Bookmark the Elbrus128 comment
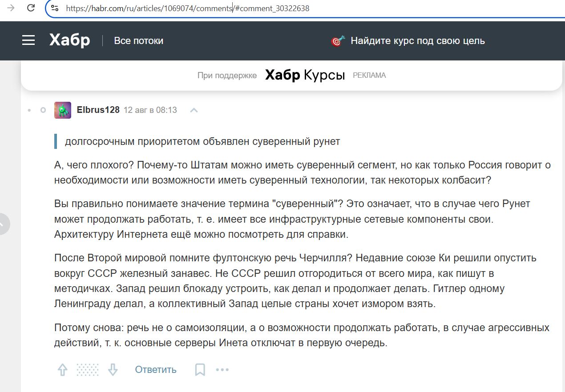565x392 pixels. pos(200,370)
